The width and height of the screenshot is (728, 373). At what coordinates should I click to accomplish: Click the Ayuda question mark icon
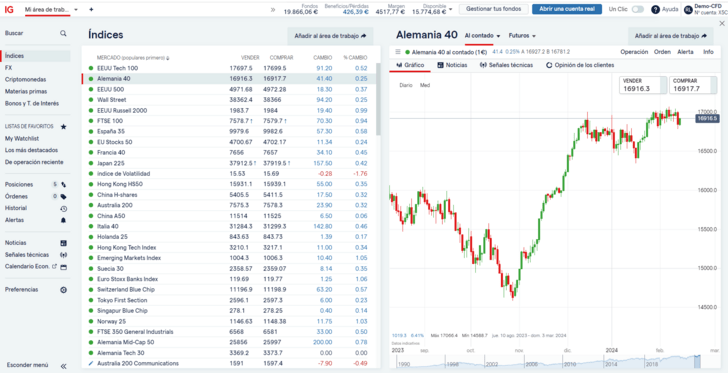pyautogui.click(x=655, y=9)
